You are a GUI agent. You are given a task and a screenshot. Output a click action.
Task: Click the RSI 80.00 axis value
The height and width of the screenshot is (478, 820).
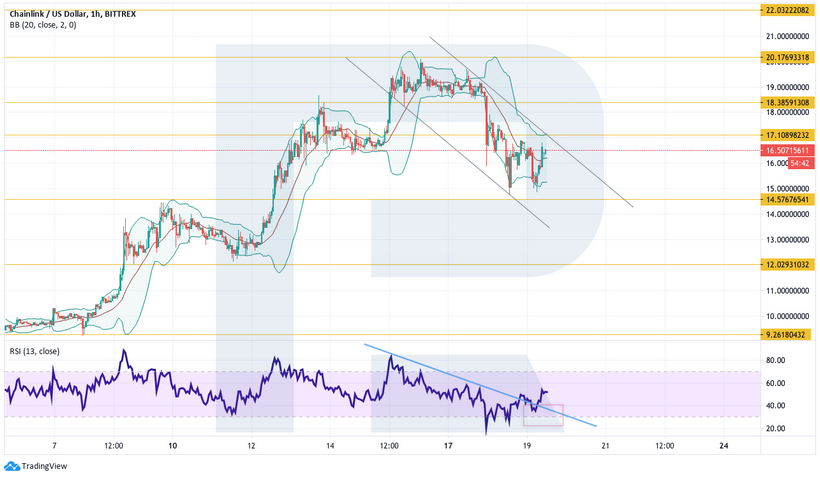tap(776, 360)
